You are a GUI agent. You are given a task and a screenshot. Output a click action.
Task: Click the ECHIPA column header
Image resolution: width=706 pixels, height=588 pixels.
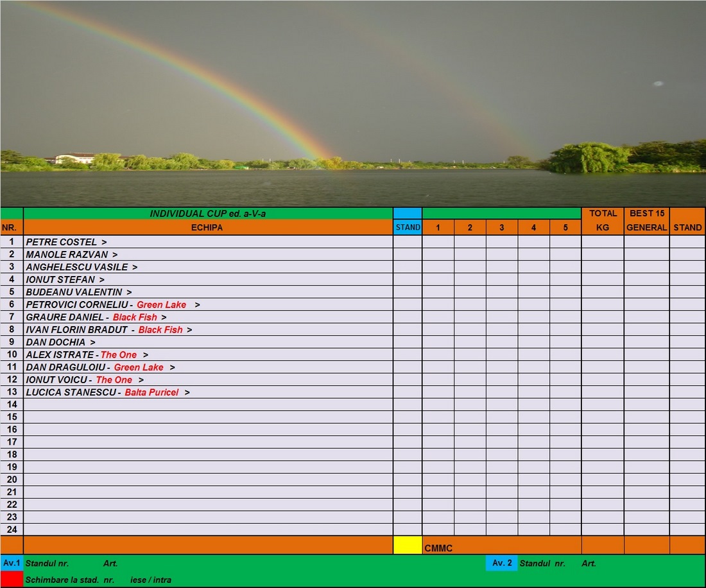(x=207, y=227)
